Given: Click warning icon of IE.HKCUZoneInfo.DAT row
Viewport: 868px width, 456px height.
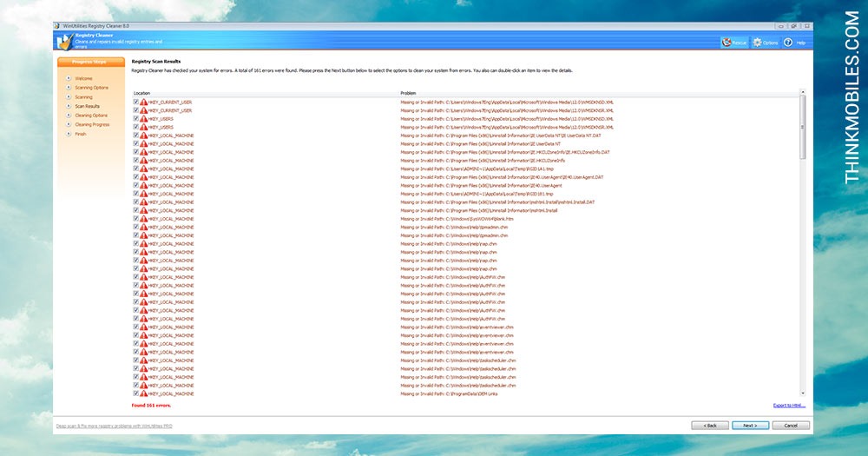Looking at the screenshot, I should point(144,152).
